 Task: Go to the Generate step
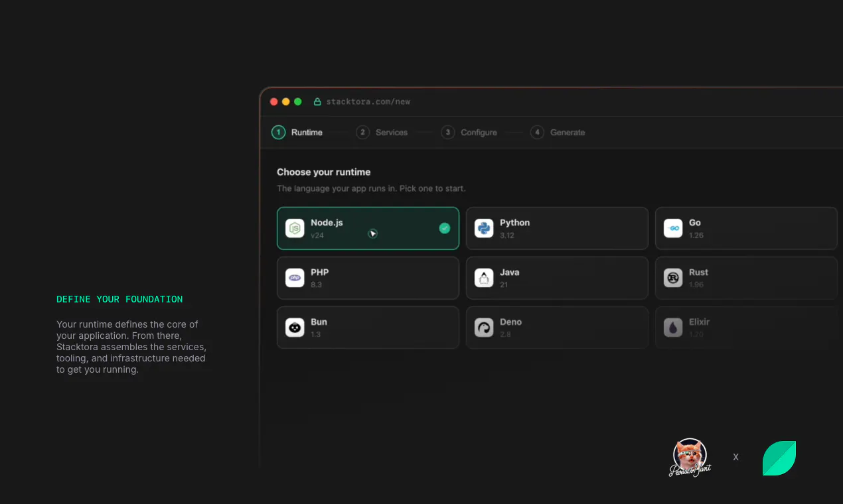click(558, 132)
